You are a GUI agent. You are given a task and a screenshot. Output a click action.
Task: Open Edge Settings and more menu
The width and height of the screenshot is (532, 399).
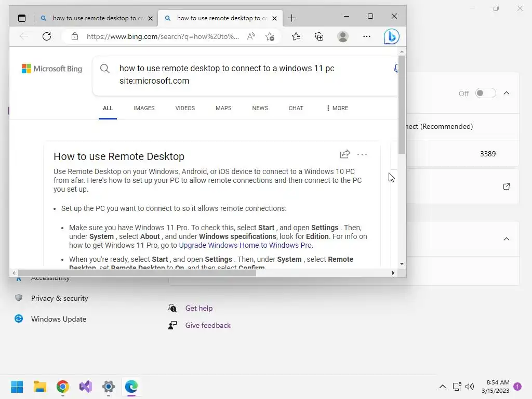(x=366, y=36)
